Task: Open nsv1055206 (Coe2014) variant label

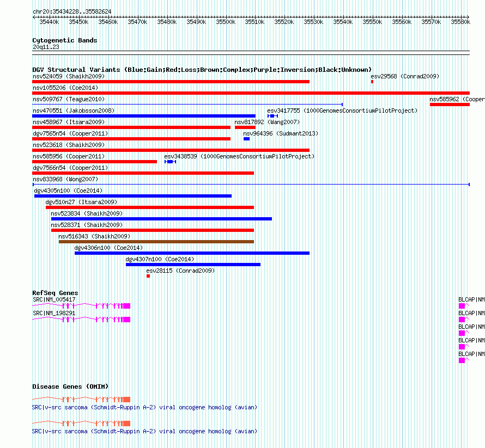Action: tap(65, 88)
